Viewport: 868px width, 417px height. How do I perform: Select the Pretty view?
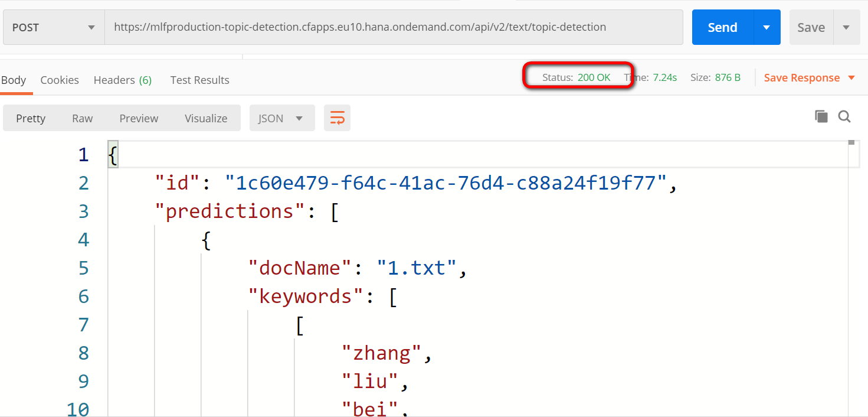31,118
